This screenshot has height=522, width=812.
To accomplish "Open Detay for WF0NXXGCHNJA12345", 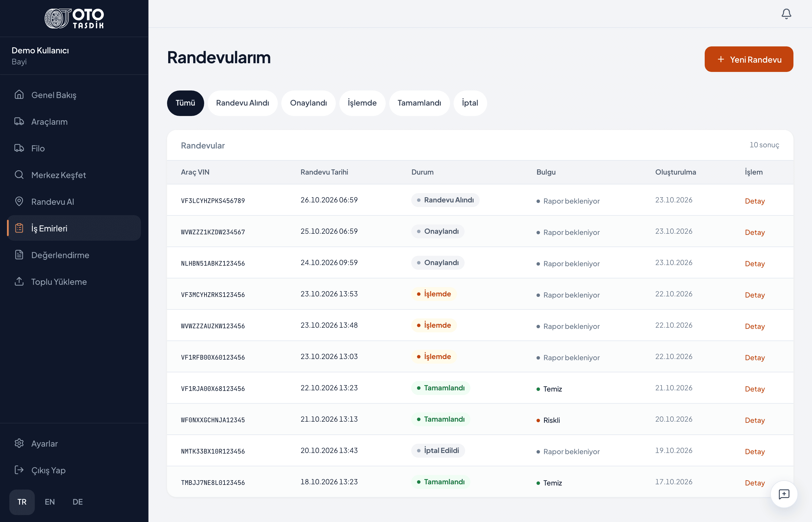I will [755, 420].
